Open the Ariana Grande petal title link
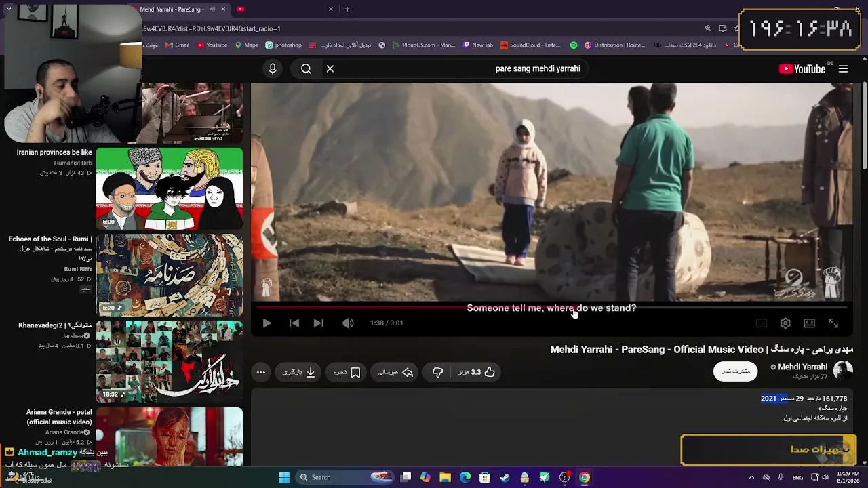 click(x=59, y=417)
